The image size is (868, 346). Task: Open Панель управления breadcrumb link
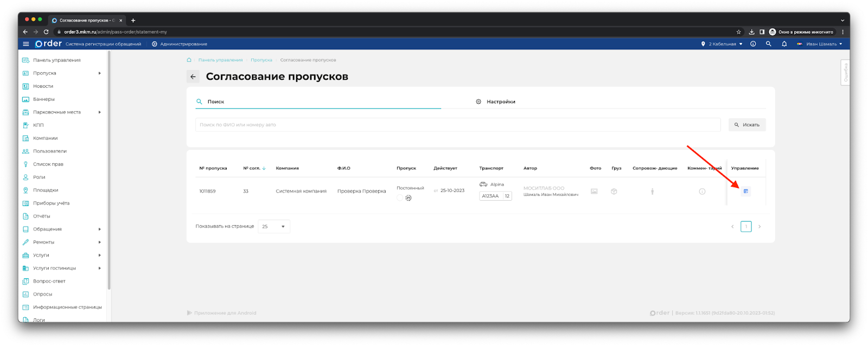220,60
